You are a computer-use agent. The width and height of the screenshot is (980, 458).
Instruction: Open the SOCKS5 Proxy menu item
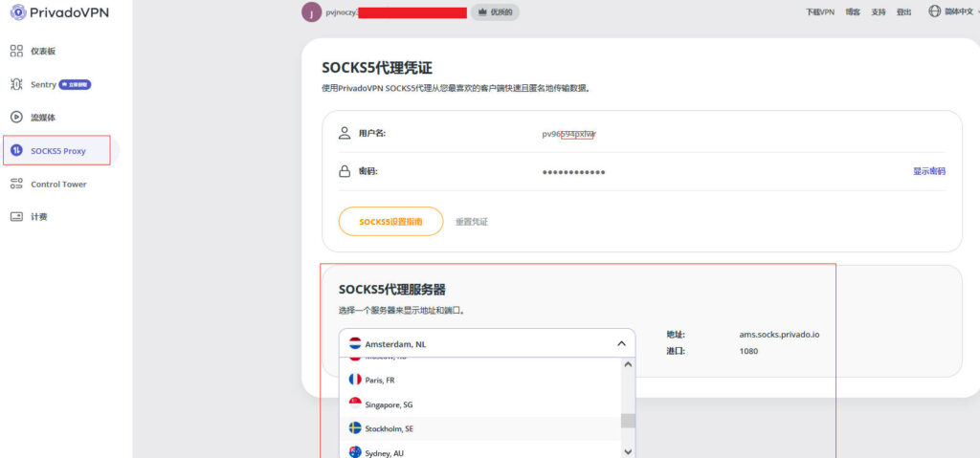[x=56, y=150]
